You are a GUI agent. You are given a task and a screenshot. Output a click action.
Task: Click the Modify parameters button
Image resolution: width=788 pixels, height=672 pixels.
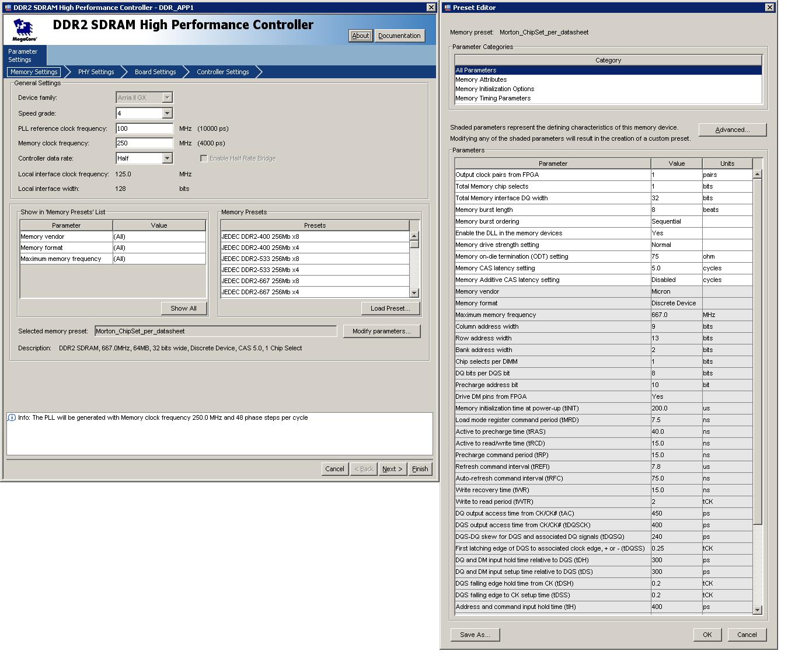(x=381, y=331)
